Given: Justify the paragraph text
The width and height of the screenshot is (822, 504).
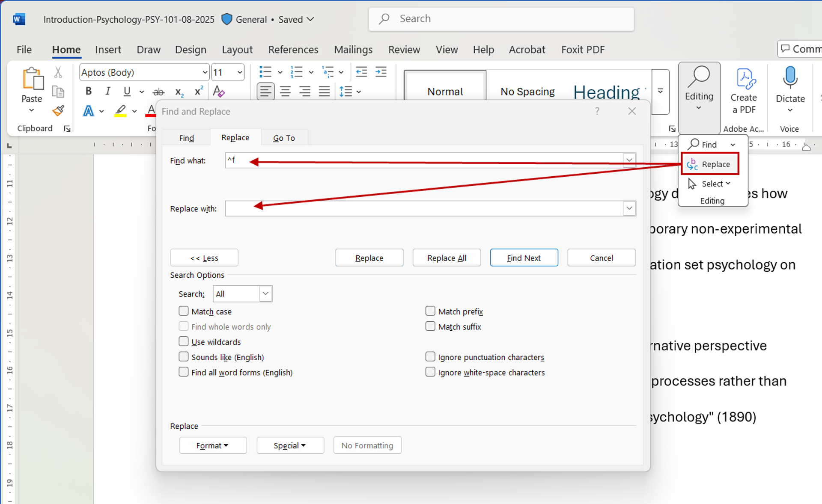Looking at the screenshot, I should pos(325,91).
